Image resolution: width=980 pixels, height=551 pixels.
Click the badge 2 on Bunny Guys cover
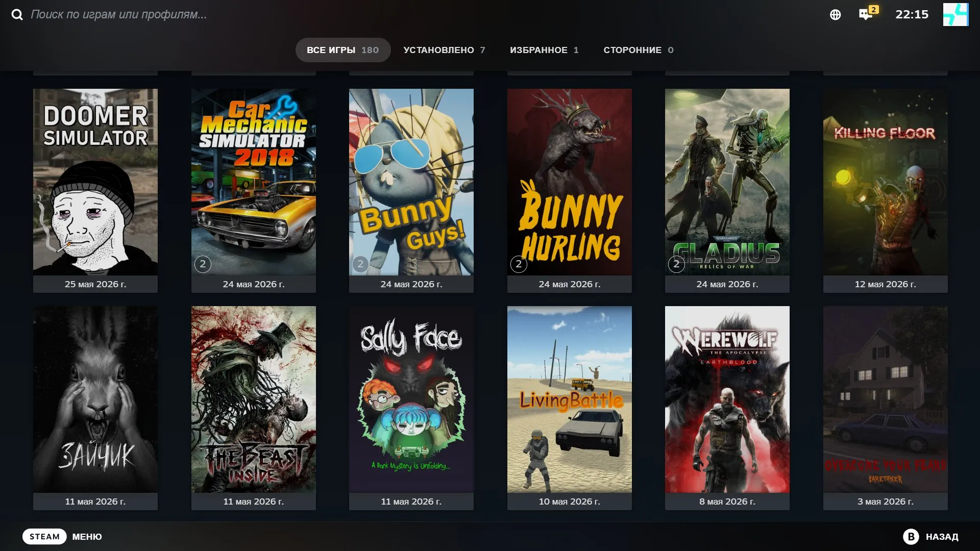click(x=360, y=264)
